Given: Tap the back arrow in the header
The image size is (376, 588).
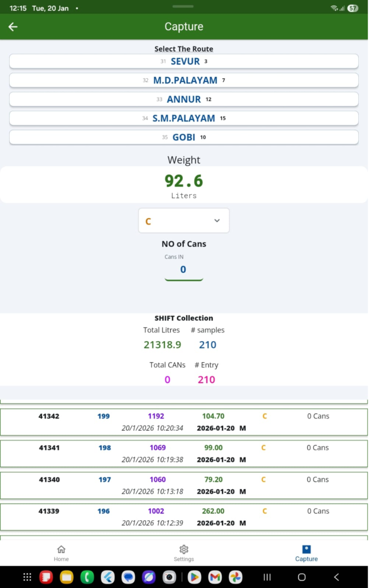Looking at the screenshot, I should 13,27.
